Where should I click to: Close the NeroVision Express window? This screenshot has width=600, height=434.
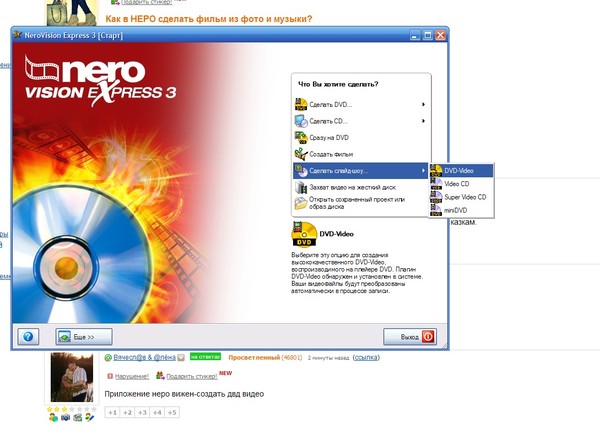440,35
